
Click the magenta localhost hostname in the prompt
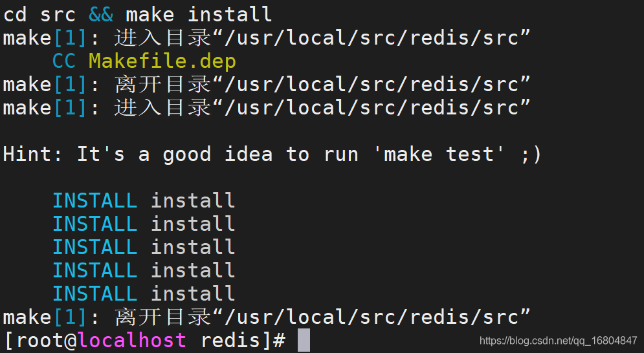pyautogui.click(x=132, y=340)
